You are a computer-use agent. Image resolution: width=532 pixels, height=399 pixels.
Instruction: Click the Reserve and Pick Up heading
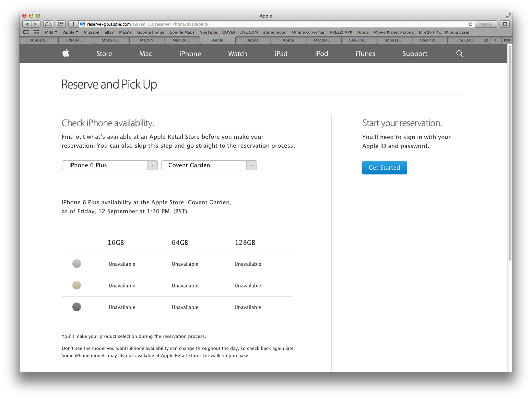109,84
